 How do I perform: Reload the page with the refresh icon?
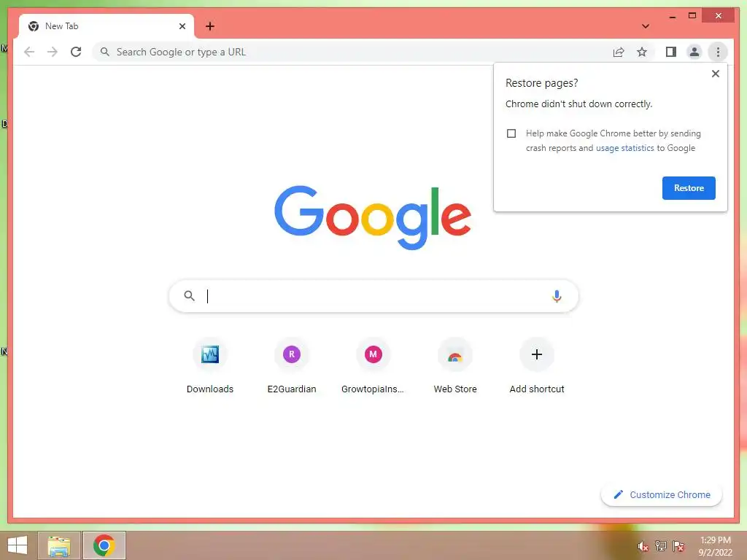point(76,52)
